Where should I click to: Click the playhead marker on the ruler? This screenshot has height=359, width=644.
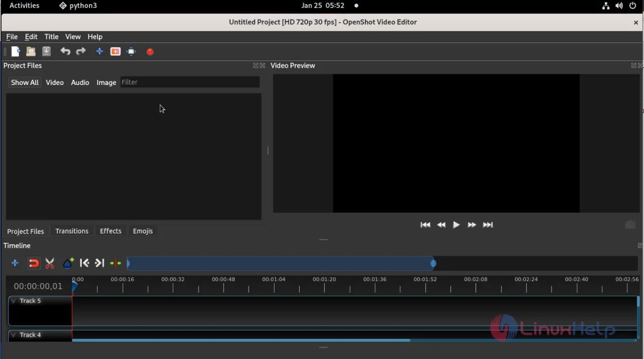(x=74, y=287)
